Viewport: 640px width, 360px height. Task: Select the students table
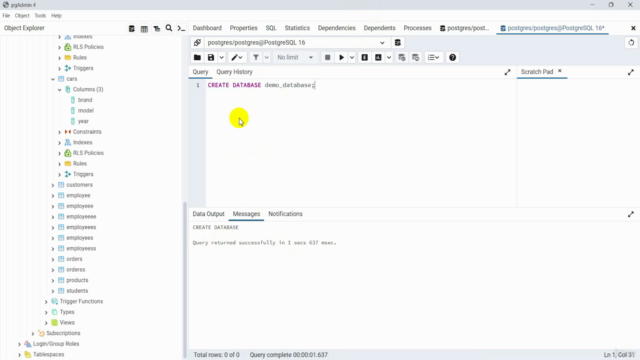coord(77,291)
